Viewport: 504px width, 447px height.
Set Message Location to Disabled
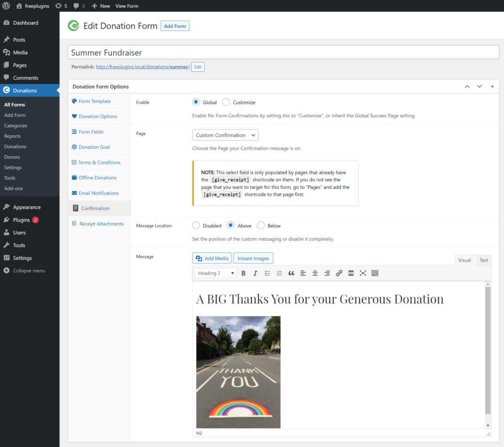pos(196,226)
